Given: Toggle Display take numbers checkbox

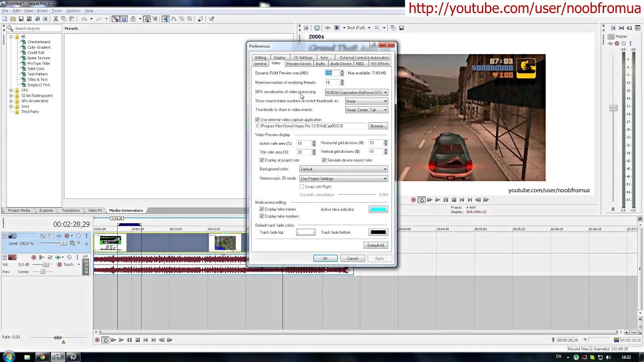Looking at the screenshot, I should tap(262, 216).
